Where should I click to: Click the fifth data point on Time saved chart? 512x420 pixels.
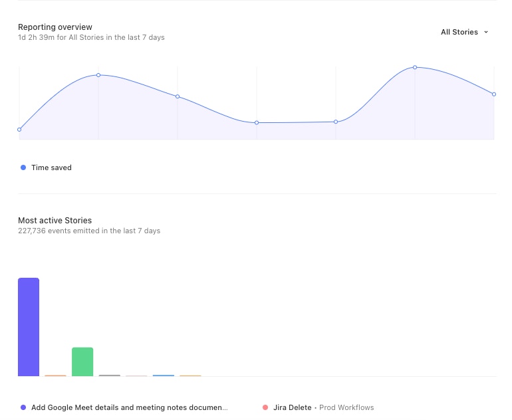click(336, 122)
